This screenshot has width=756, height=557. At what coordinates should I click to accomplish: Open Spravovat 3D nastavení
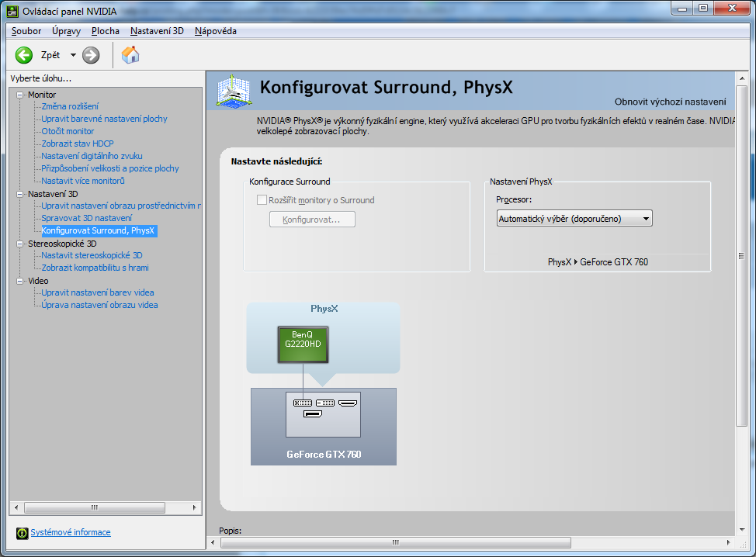point(86,218)
